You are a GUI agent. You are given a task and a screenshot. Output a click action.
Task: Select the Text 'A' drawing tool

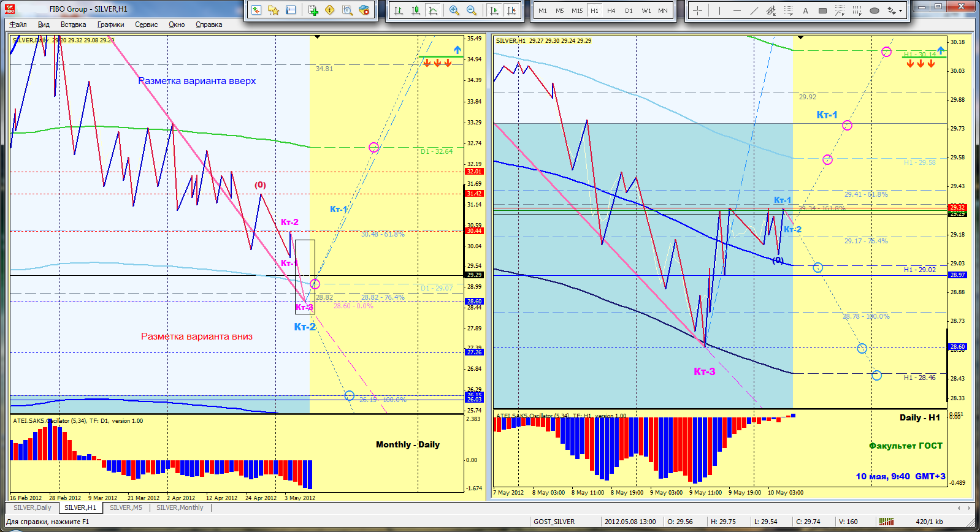pyautogui.click(x=805, y=10)
